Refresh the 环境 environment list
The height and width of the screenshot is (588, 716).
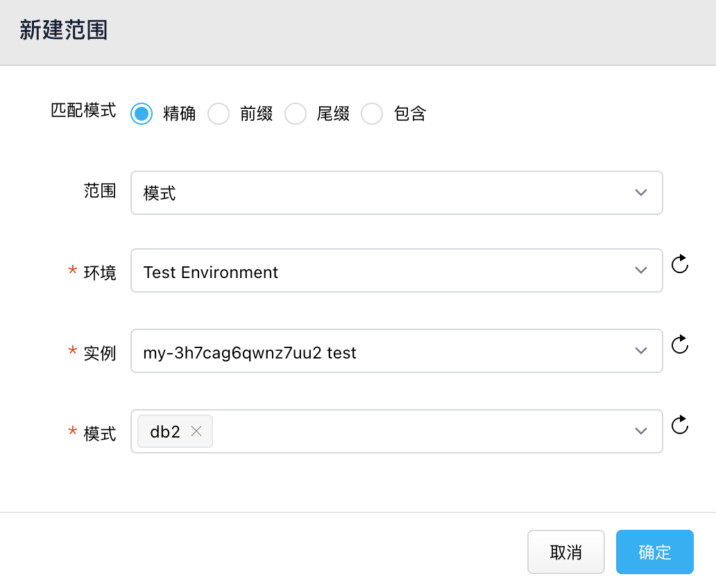680,264
